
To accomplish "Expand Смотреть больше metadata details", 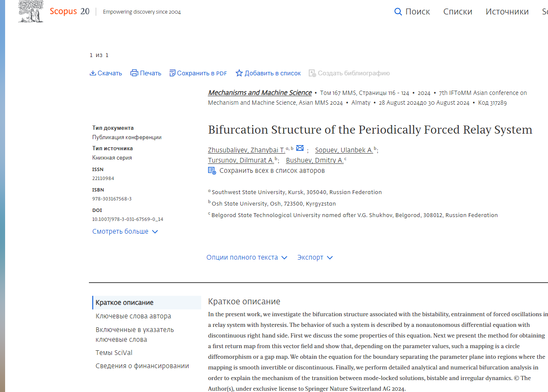I will coord(125,232).
